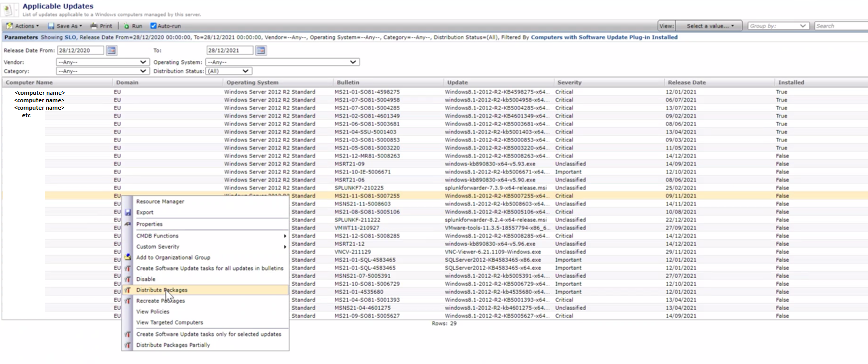Open the Save As dropdown
This screenshot has width=868, height=364.
pyautogui.click(x=65, y=26)
